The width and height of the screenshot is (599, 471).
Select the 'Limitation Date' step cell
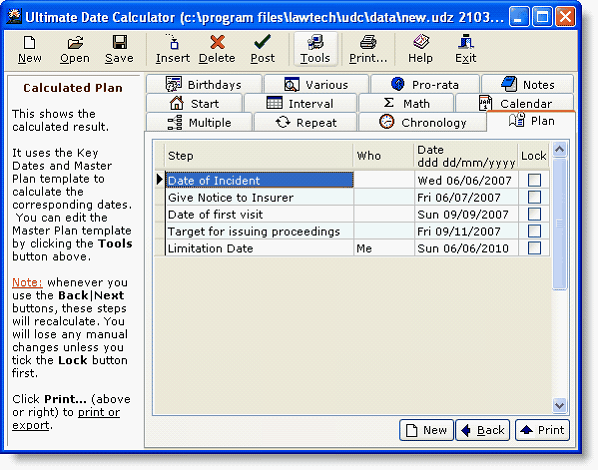259,248
